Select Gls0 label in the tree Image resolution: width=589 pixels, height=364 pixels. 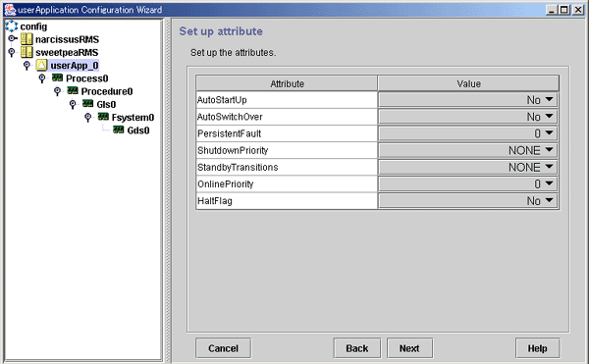106,105
